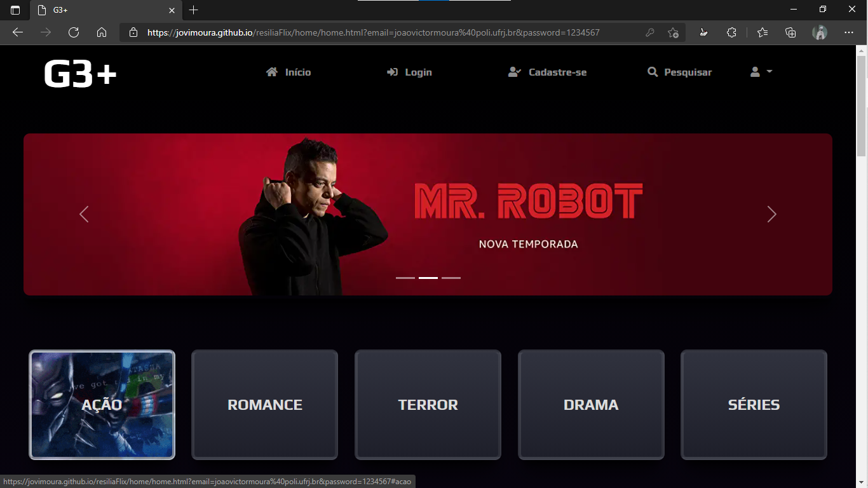The height and width of the screenshot is (488, 868).
Task: Click the disabled Forward arrow
Action: coord(46,32)
